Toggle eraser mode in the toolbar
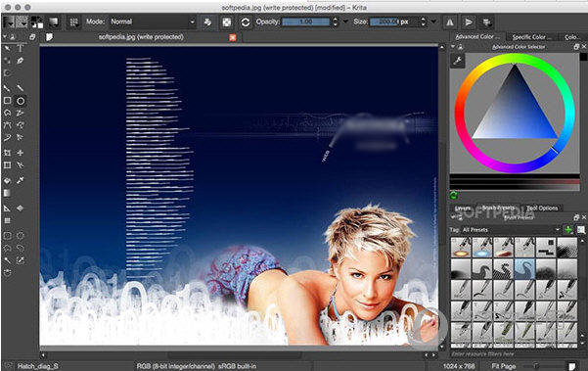This screenshot has width=588, height=371. (207, 23)
